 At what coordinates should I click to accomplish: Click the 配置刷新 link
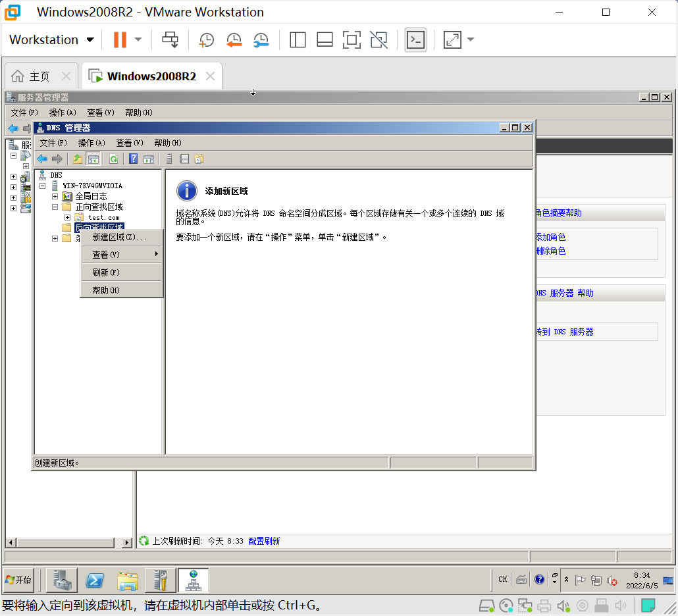coord(264,541)
